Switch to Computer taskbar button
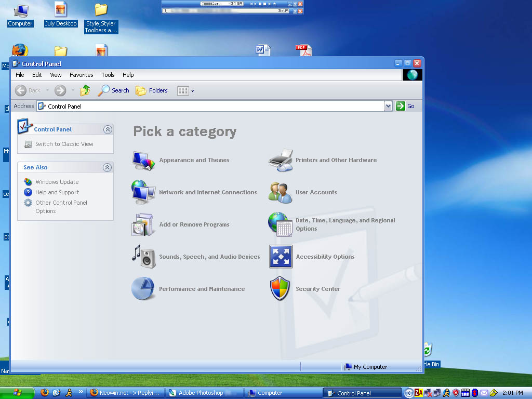The image size is (532, 399). point(283,393)
